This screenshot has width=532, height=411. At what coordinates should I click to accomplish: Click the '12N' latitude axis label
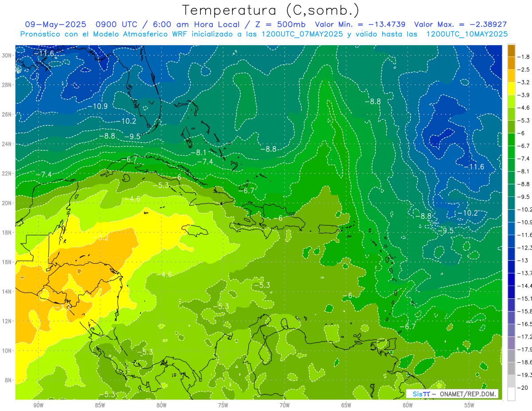coord(7,321)
